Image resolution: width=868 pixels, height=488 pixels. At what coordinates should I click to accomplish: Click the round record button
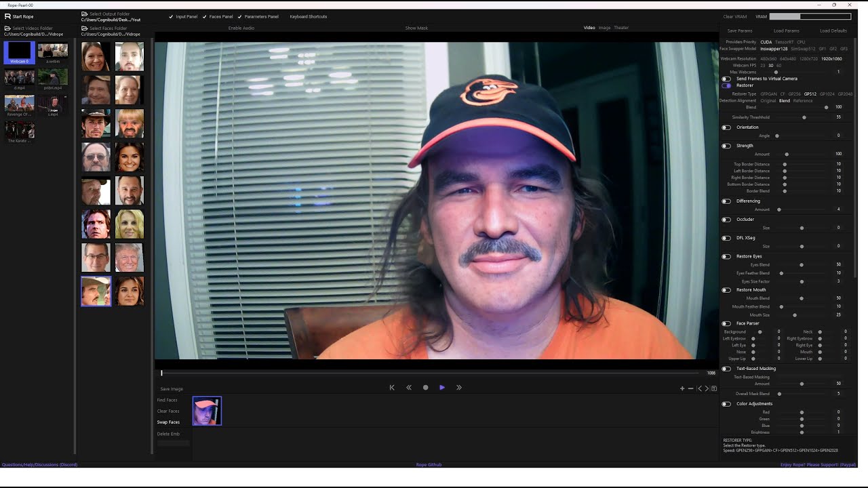(x=425, y=388)
